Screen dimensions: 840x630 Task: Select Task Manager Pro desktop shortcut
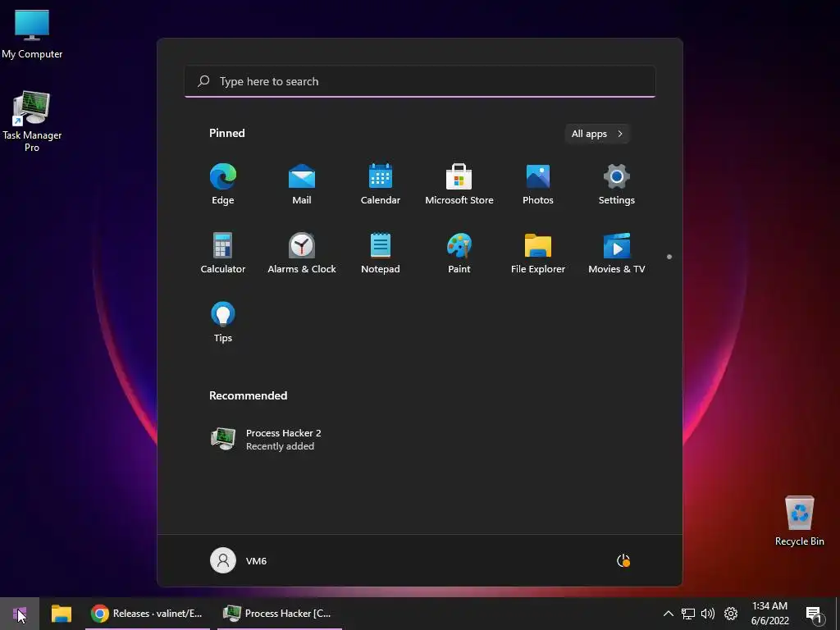[32, 121]
